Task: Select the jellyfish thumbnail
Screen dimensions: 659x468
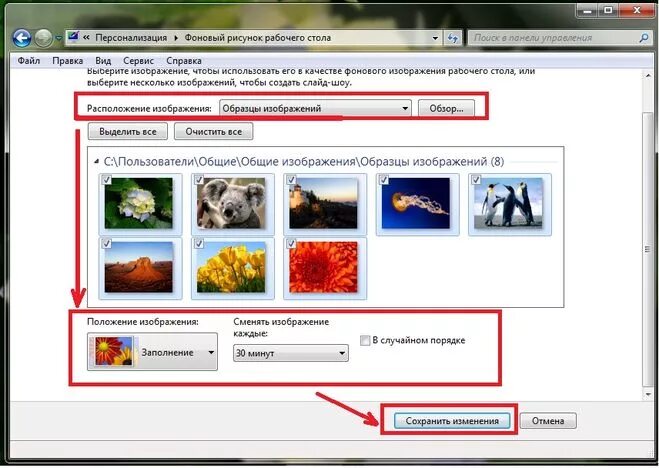Action: coord(416,203)
